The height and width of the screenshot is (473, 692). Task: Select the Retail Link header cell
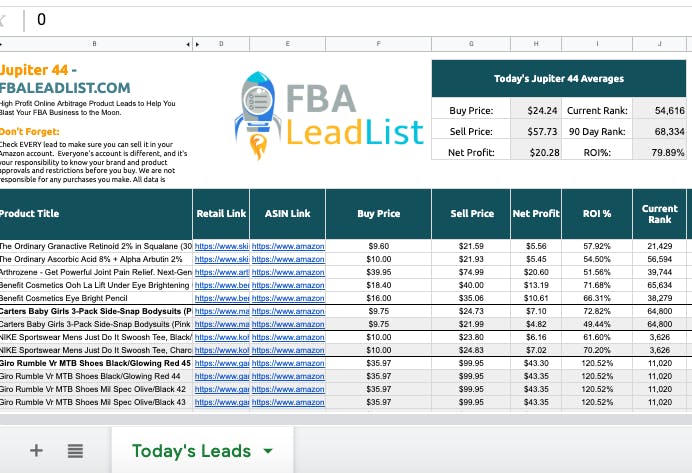[x=221, y=214]
